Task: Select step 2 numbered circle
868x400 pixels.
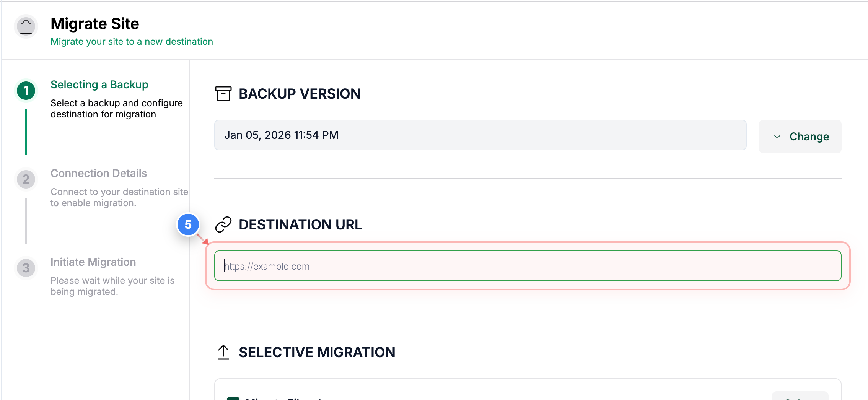Action: tap(26, 179)
